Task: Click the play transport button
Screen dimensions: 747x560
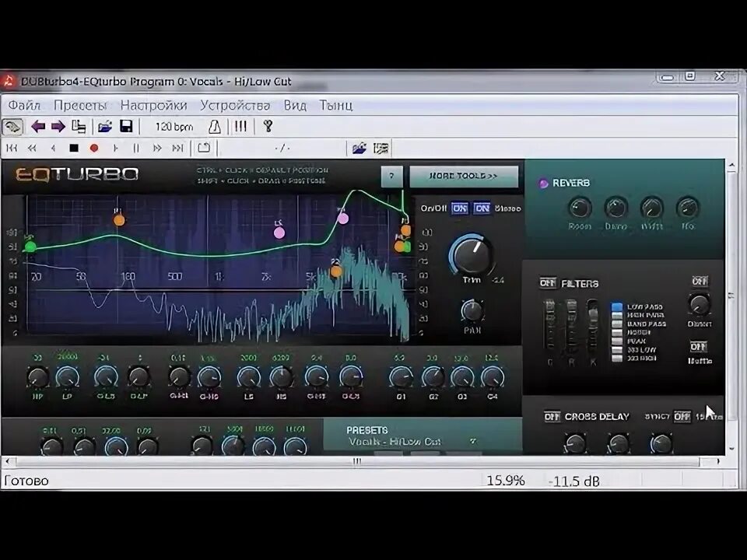Action: pos(115,149)
